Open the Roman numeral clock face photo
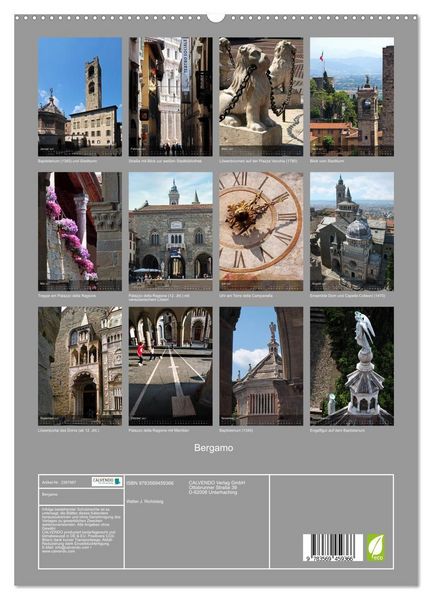432x600 pixels. [x=261, y=231]
